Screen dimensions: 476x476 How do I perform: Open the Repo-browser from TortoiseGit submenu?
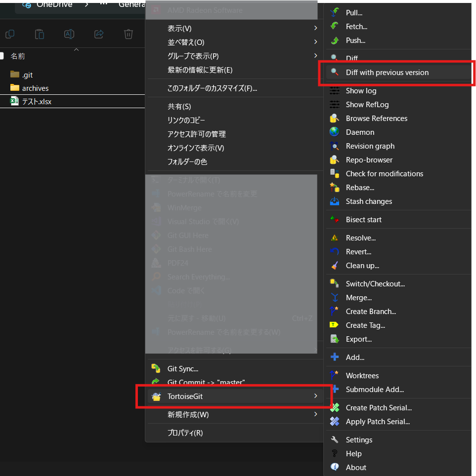(368, 159)
